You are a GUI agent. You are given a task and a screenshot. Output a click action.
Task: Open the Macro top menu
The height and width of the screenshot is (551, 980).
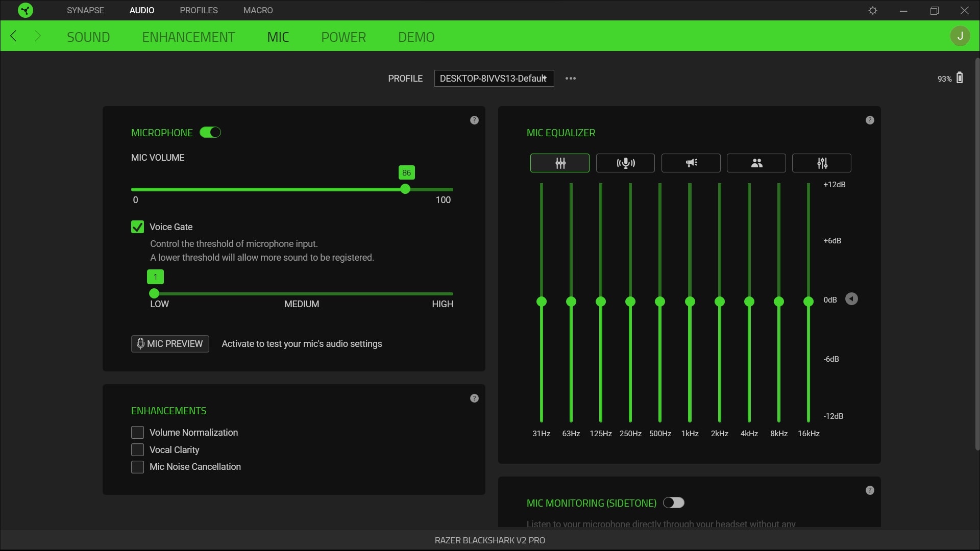click(x=258, y=10)
